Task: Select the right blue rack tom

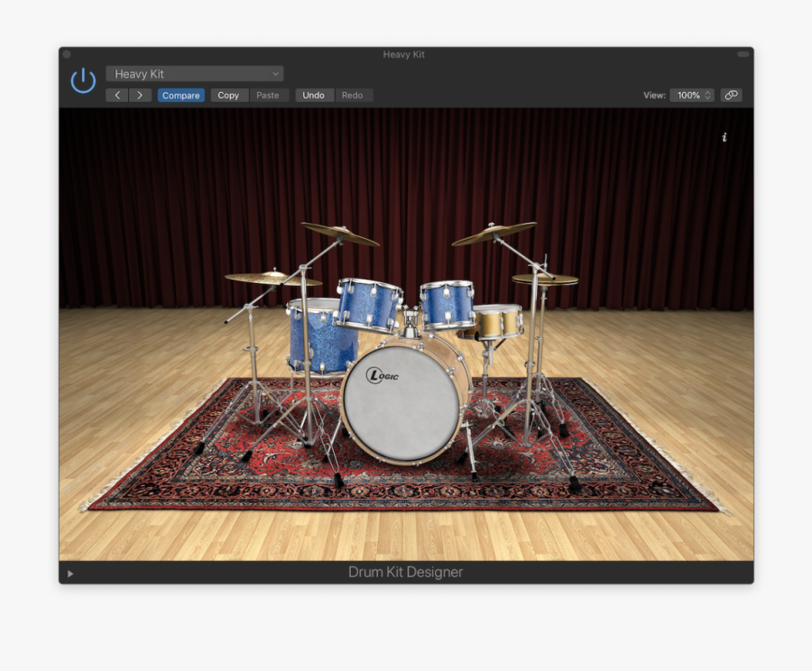Action: coord(447,305)
